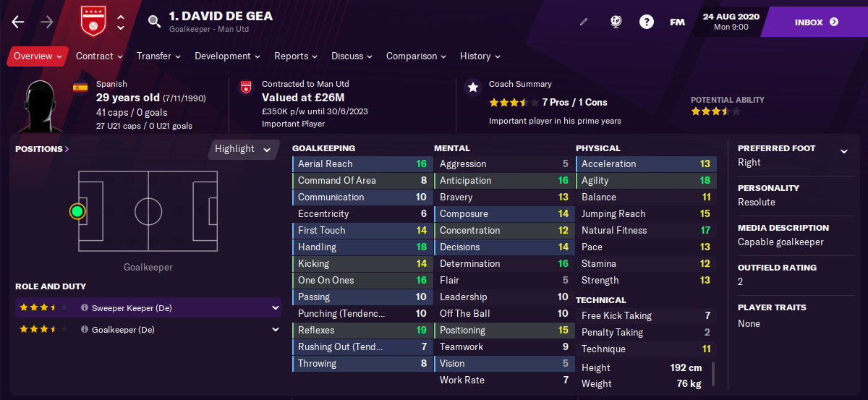Open the search magnifier icon
The width and height of the screenshot is (868, 400).
(154, 22)
